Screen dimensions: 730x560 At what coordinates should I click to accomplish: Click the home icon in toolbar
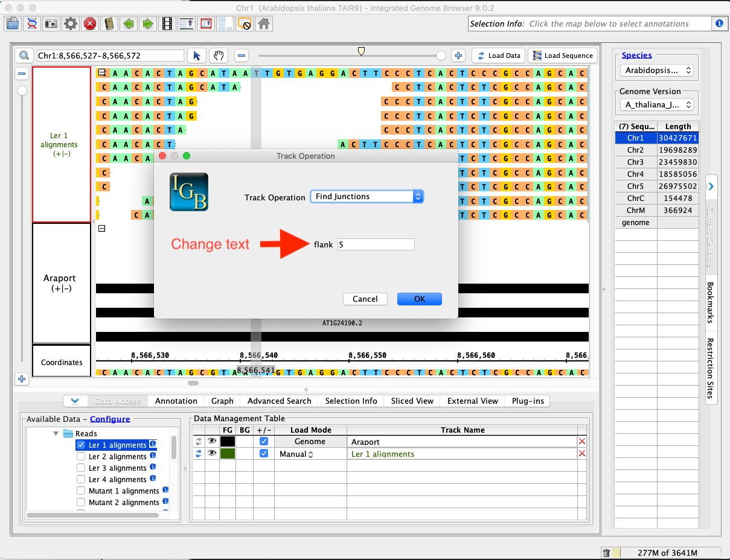(x=263, y=24)
